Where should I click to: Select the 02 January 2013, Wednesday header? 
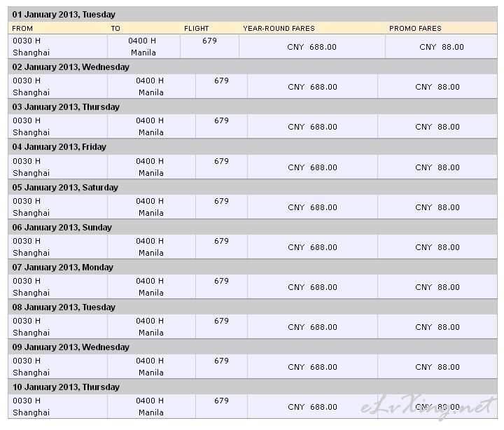71,67
